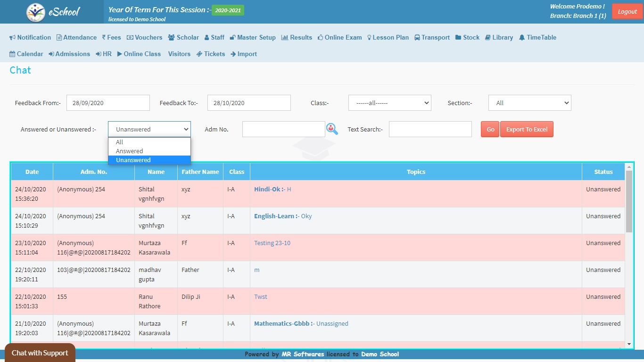Open the Transport bus menu
The height and width of the screenshot is (362, 644).
point(432,38)
